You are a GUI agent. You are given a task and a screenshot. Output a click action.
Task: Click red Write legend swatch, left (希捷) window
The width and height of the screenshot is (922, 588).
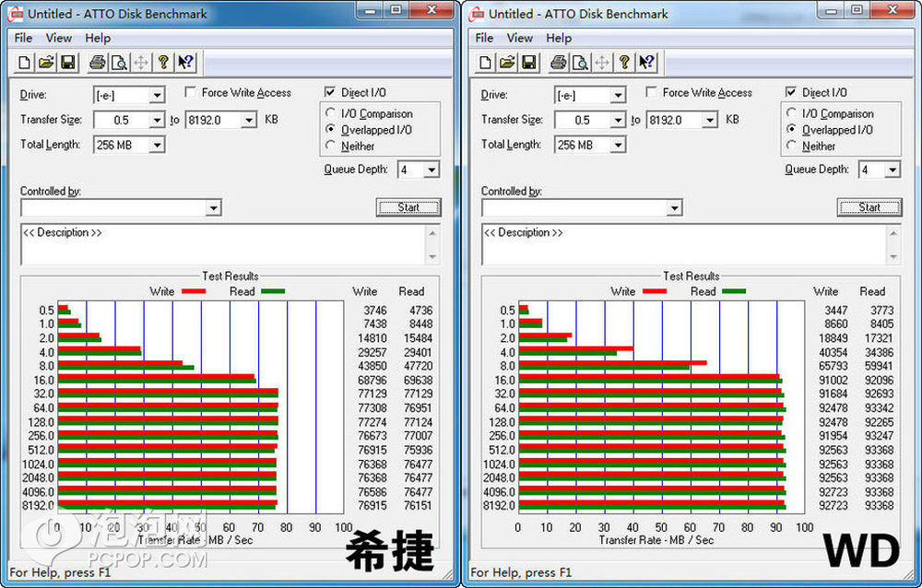click(194, 291)
